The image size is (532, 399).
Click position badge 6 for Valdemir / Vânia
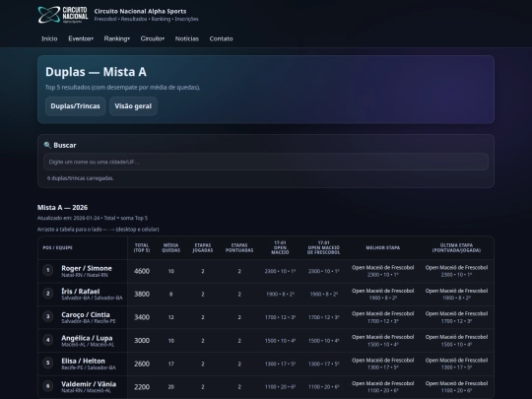48,386
